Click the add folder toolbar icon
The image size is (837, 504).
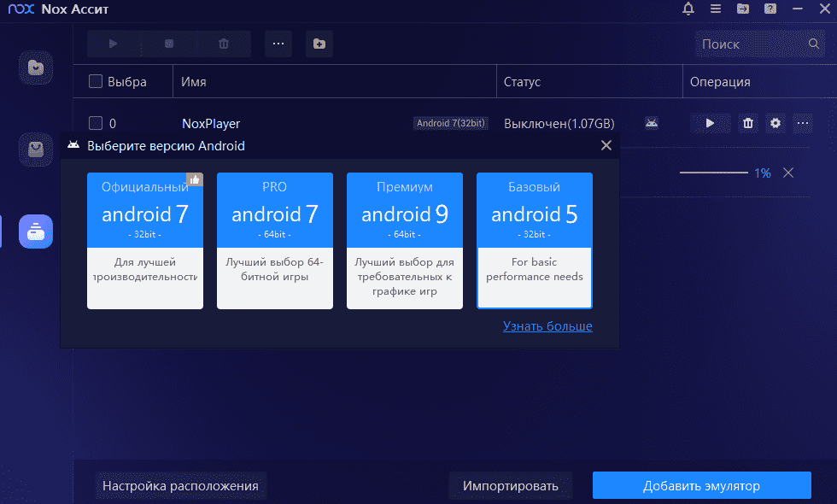[x=319, y=44]
